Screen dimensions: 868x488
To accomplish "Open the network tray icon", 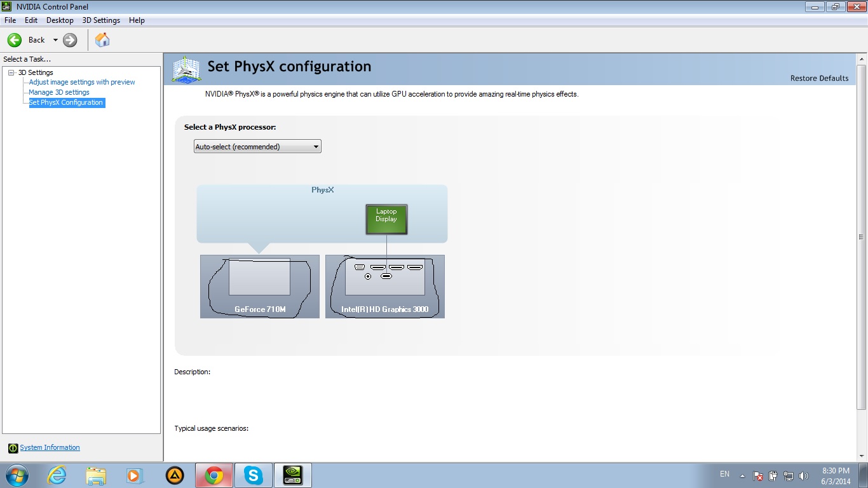I will [789, 475].
